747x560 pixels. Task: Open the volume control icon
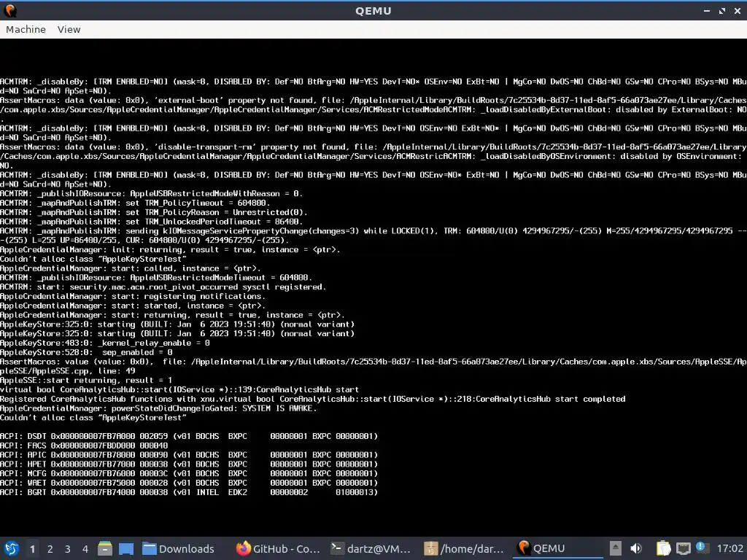tap(636, 548)
